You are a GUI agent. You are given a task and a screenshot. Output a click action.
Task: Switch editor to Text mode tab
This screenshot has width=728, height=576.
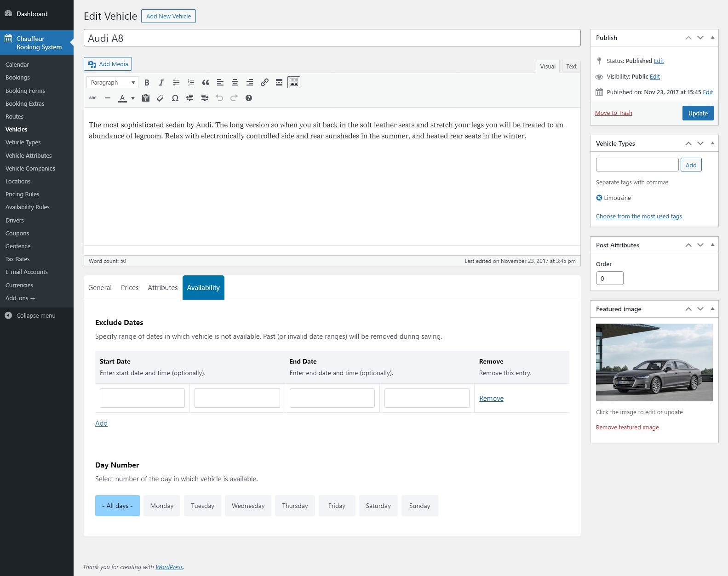pos(571,67)
